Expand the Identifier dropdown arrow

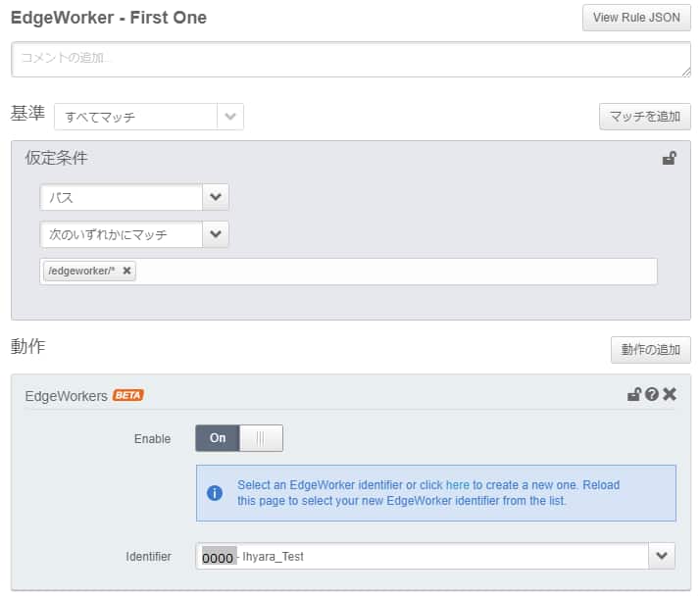point(662,556)
